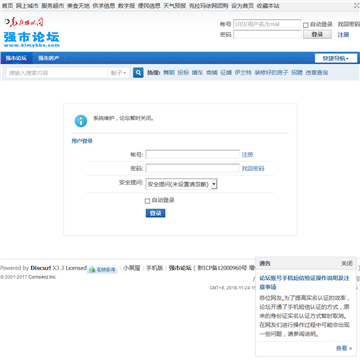Click 手机版 footer link

pos(155,268)
